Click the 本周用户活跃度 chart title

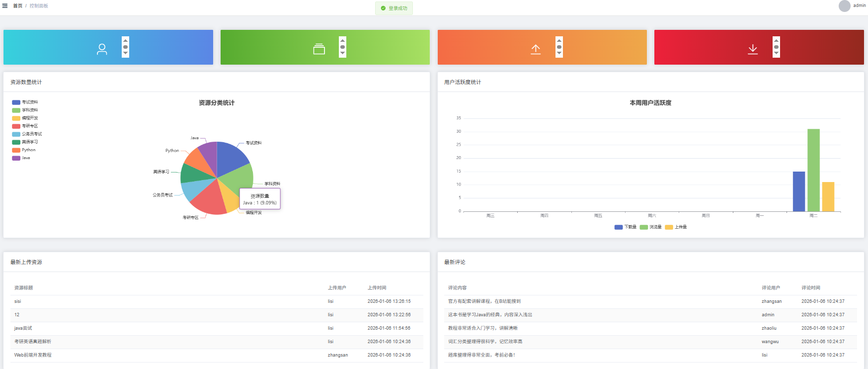point(650,103)
